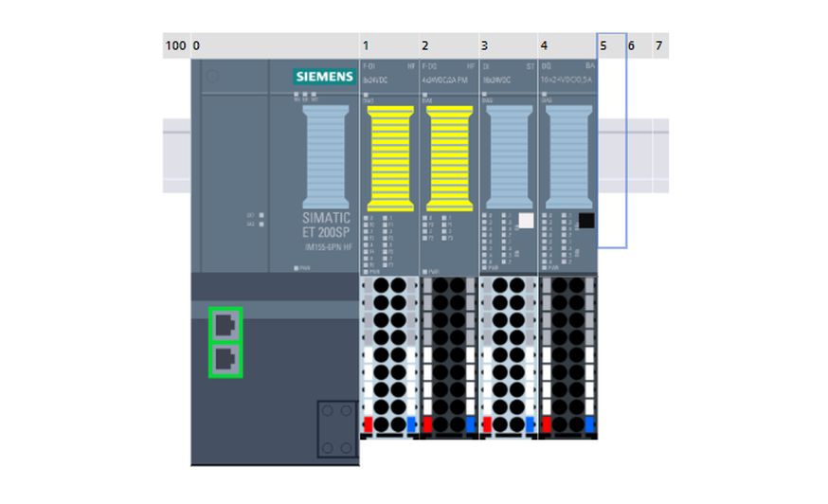
Task: Click the PWR LED on the interface module
Action: coord(297,268)
